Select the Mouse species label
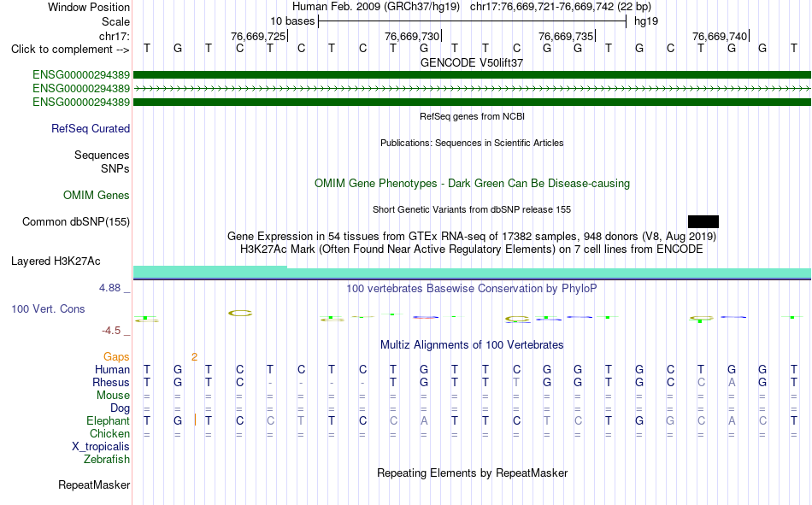Image resolution: width=812 pixels, height=505 pixels. coord(114,395)
